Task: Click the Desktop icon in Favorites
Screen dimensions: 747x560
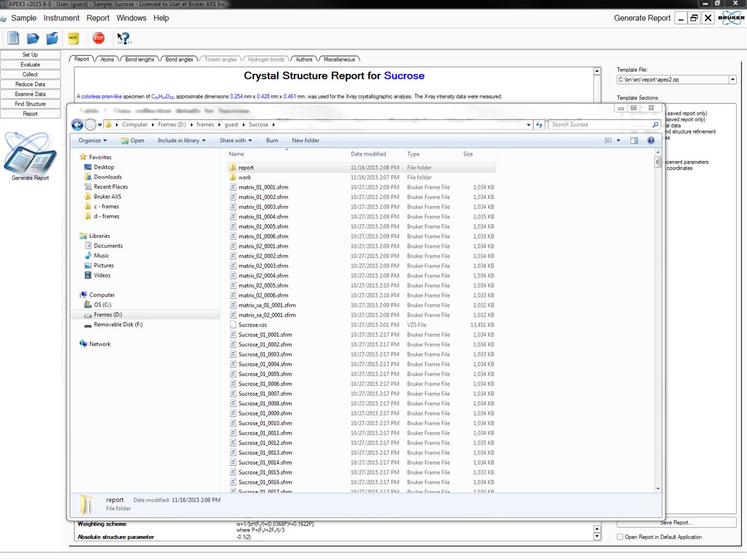Action: point(88,167)
